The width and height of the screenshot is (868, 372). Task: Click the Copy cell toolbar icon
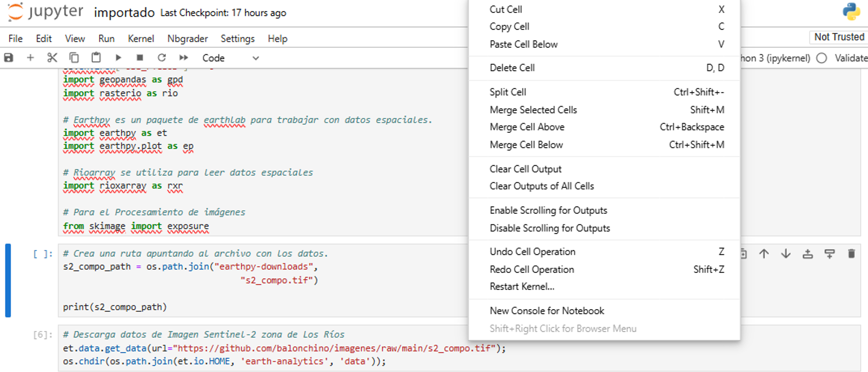(74, 58)
